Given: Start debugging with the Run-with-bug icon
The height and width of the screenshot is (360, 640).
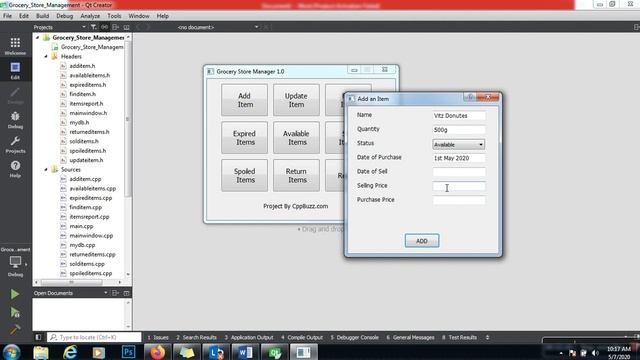Looking at the screenshot, I should pos(15,312).
